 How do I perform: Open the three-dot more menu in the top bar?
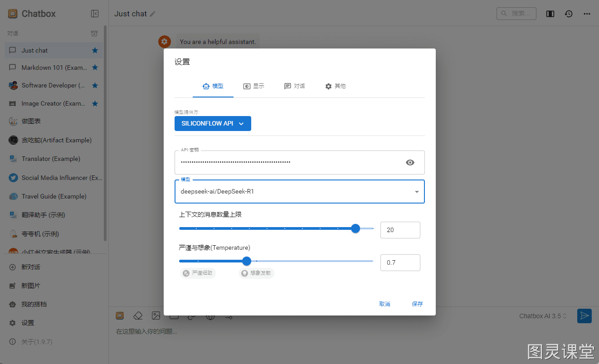click(x=587, y=14)
